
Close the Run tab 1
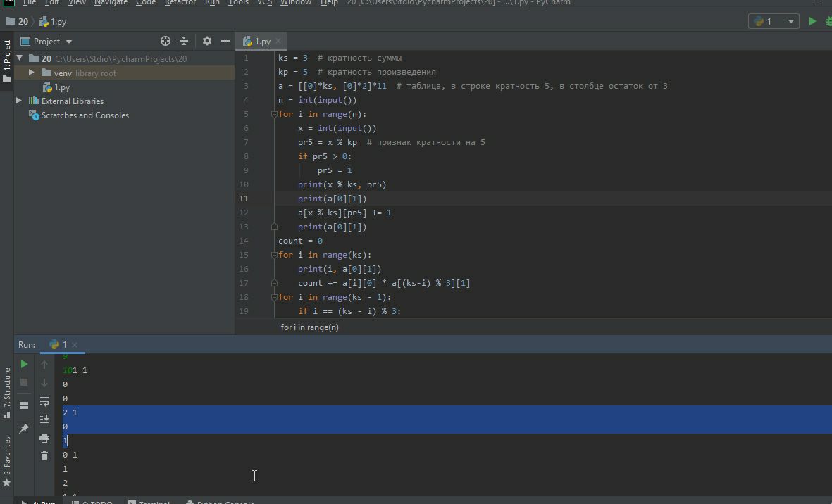[74, 344]
